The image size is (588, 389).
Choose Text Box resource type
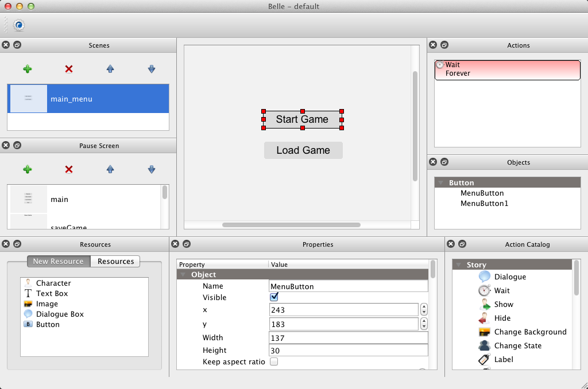(46, 293)
